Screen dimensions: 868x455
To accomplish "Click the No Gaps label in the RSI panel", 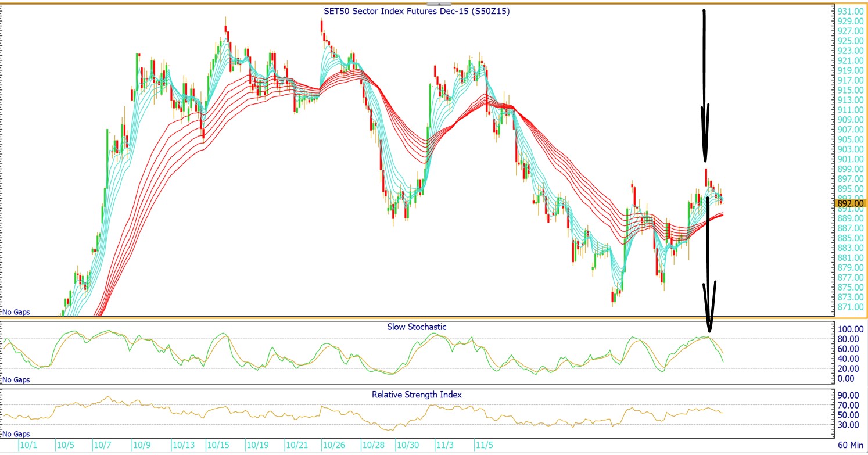I will point(16,434).
